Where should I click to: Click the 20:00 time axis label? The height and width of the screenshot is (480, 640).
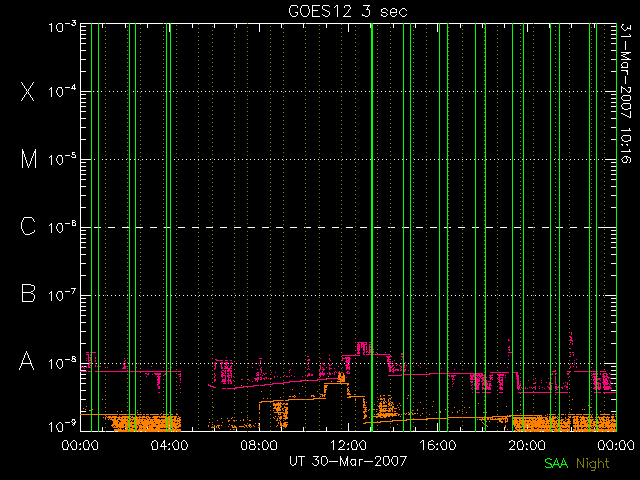527,445
